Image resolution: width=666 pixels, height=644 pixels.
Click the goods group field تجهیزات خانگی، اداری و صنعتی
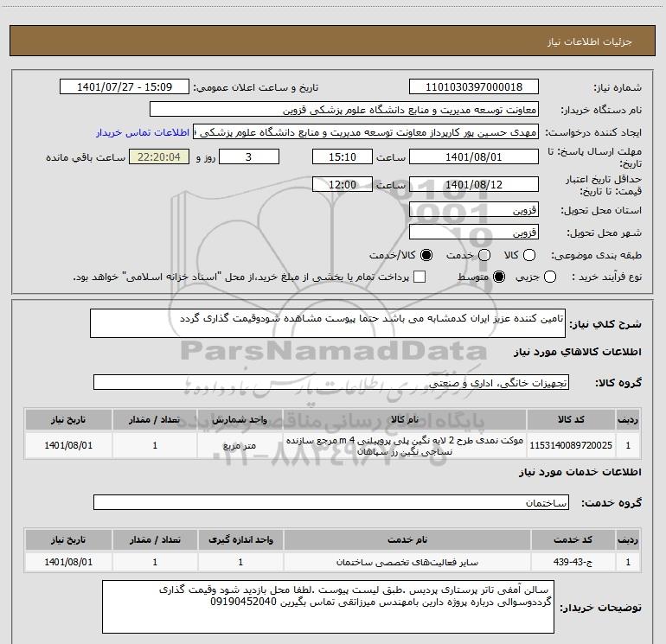pyautogui.click(x=331, y=382)
